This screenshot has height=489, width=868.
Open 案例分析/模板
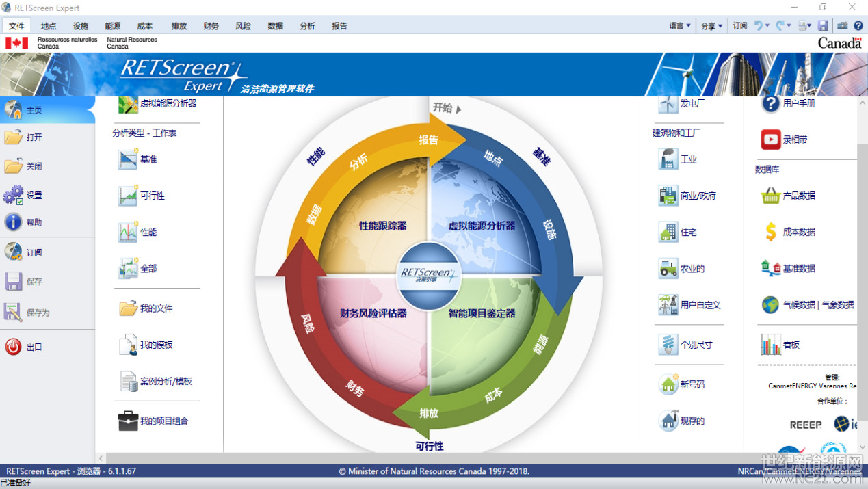(155, 382)
